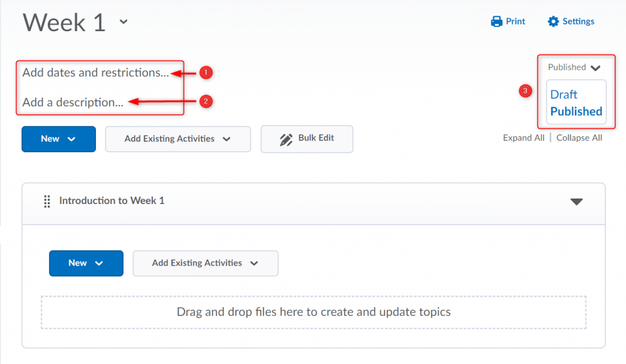Click the Print icon

point(495,21)
